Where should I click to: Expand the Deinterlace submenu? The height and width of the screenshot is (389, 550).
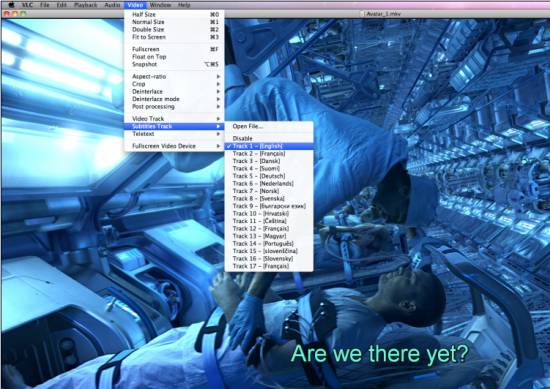pyautogui.click(x=174, y=92)
